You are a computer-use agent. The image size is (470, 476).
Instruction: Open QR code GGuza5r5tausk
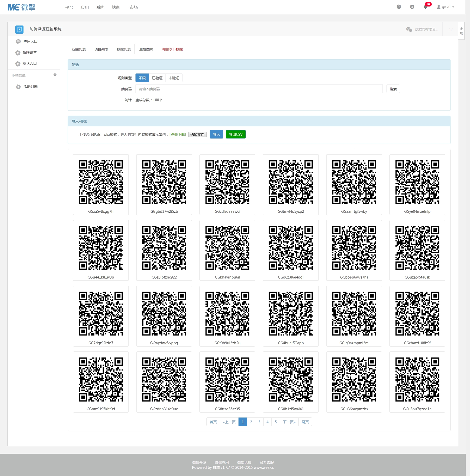click(417, 248)
